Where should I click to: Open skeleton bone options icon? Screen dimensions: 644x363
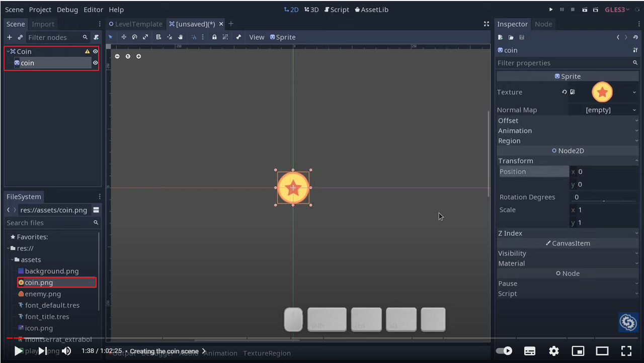238,37
